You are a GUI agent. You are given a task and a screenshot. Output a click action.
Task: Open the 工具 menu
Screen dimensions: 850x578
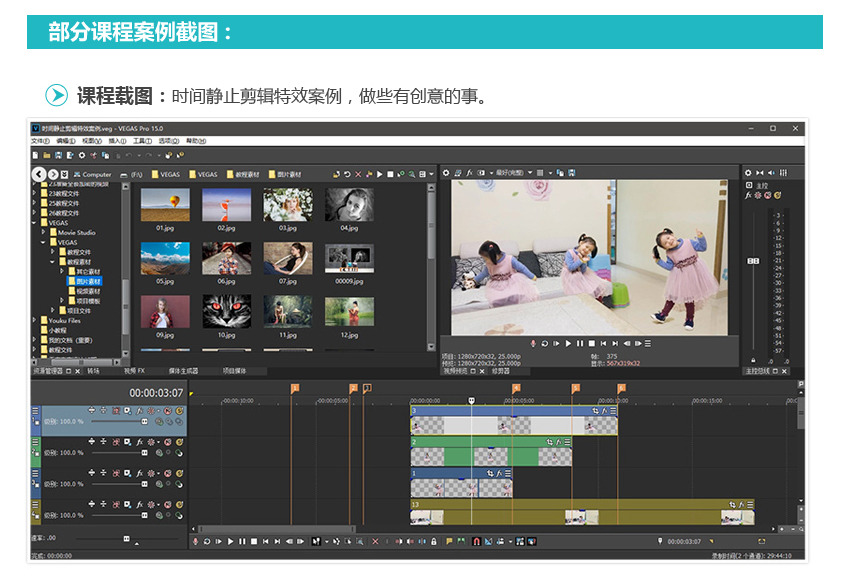tap(143, 141)
